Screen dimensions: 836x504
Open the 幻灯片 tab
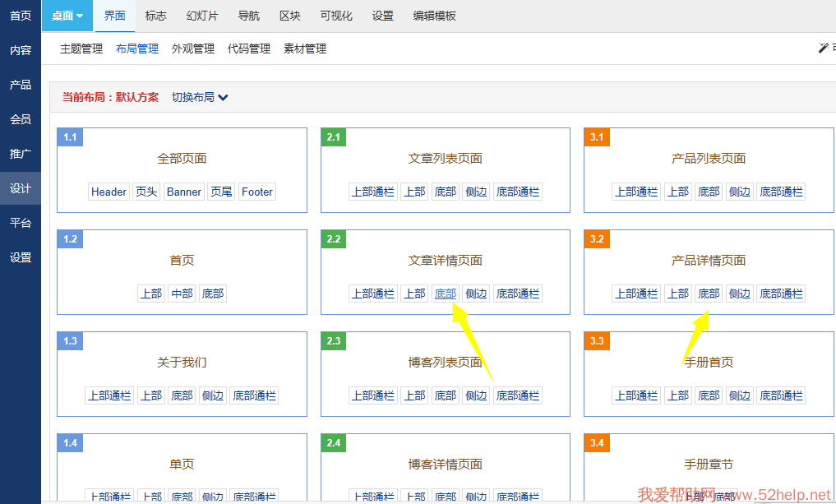pos(202,16)
